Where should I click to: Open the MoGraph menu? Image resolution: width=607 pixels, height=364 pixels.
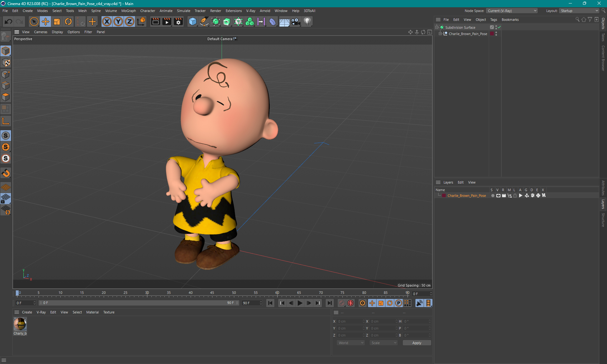(129, 11)
